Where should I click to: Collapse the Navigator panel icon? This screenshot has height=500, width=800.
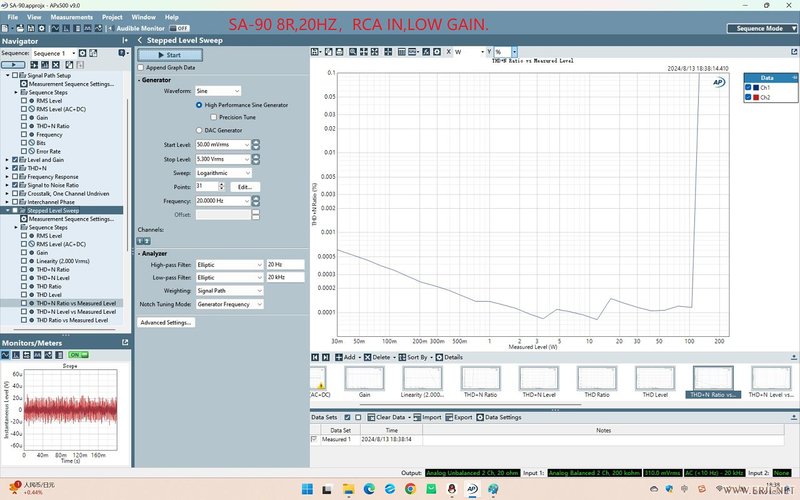coord(124,41)
